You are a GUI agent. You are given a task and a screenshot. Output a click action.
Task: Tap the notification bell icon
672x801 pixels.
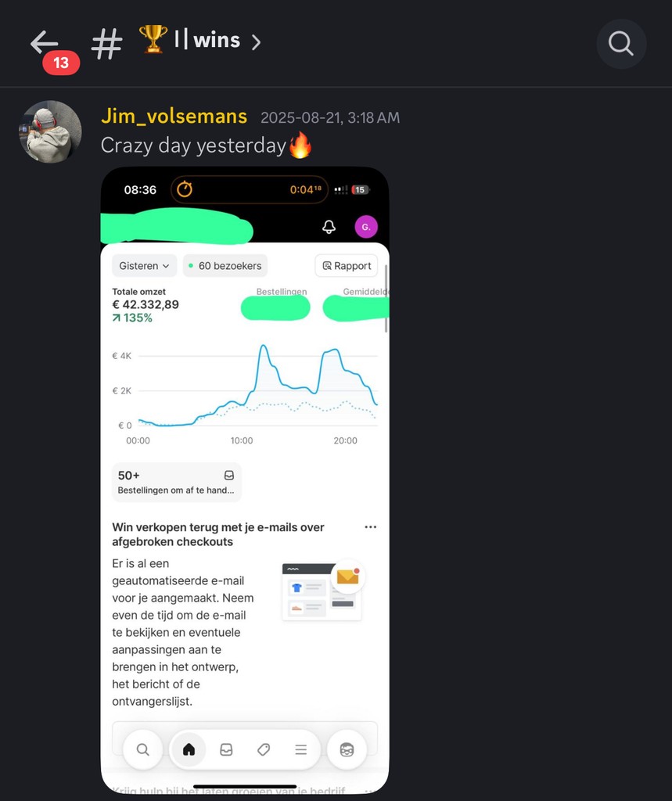click(x=329, y=227)
